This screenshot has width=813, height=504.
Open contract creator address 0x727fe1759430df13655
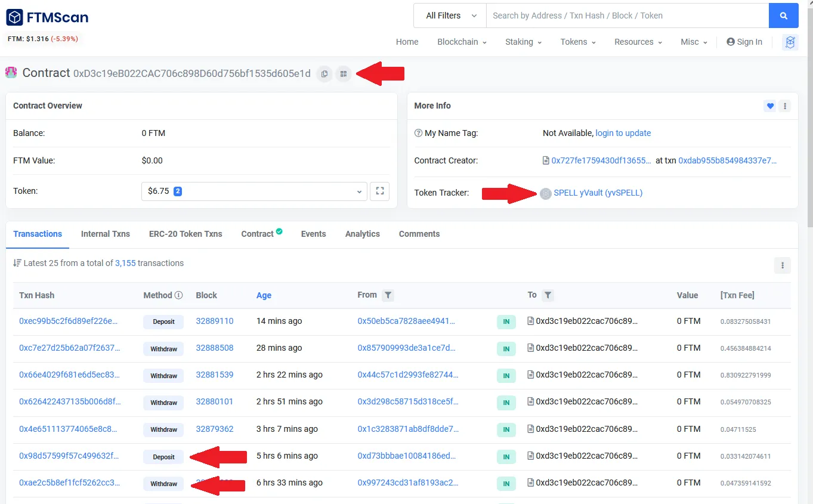601,160
